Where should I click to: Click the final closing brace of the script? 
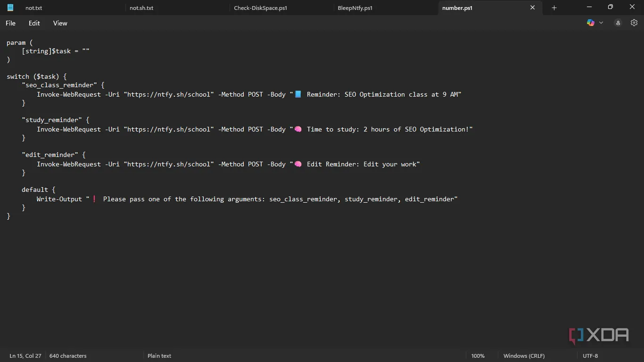click(8, 216)
